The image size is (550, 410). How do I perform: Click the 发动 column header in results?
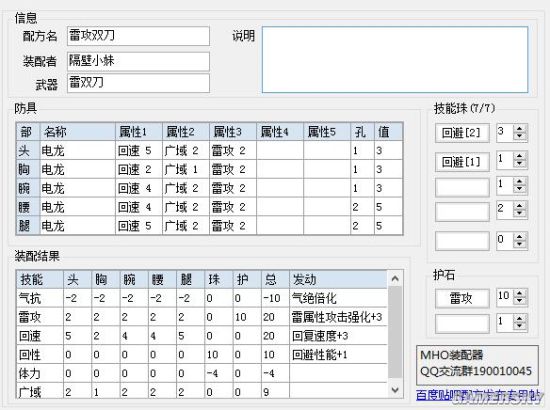click(x=338, y=280)
